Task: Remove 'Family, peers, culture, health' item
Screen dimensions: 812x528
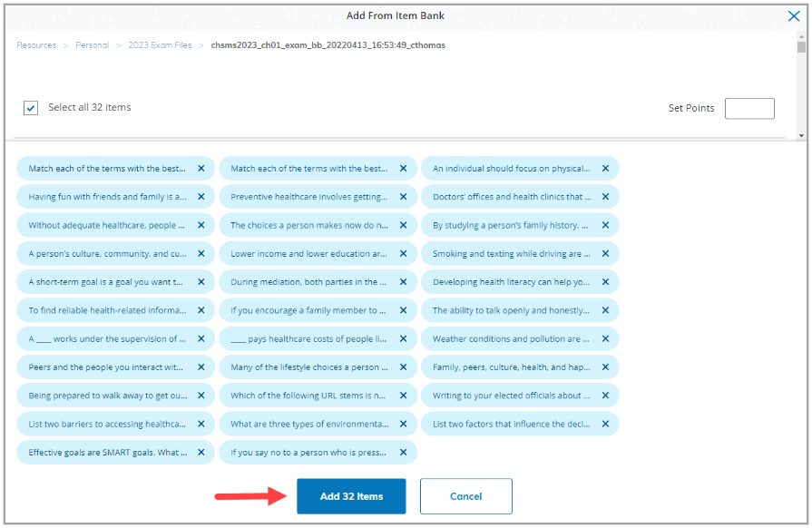Action: tap(605, 367)
